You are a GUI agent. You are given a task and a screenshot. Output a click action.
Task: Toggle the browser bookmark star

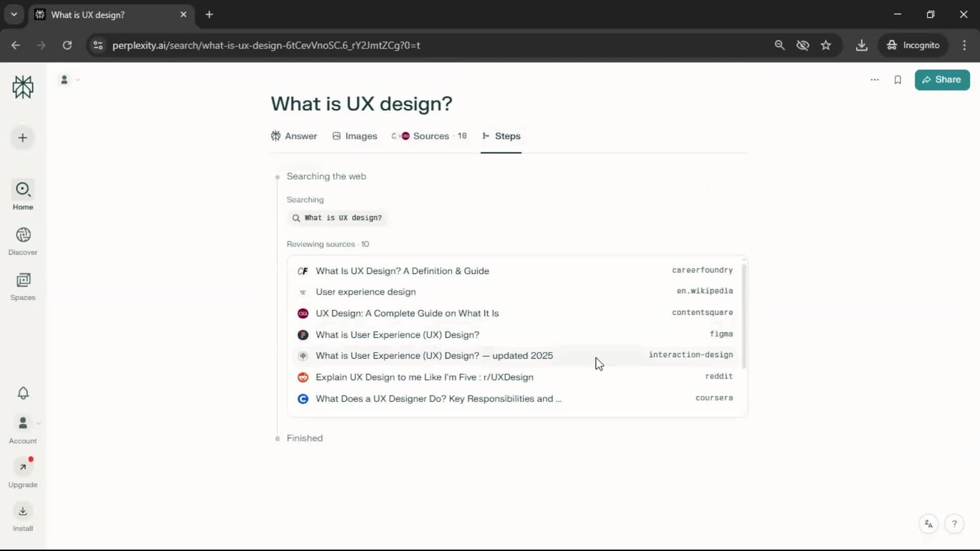point(826,45)
